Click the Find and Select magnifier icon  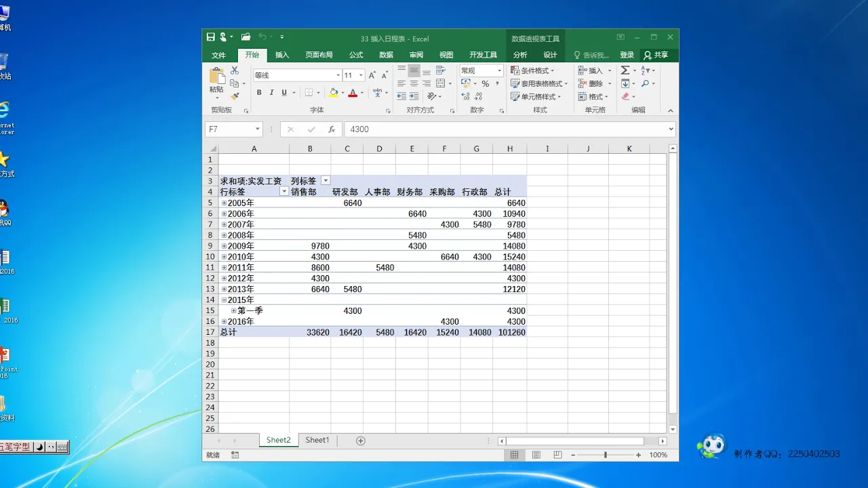(x=645, y=83)
